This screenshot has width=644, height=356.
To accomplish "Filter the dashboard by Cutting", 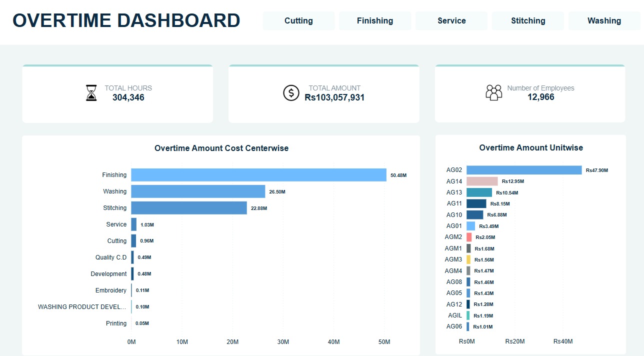I will pyautogui.click(x=298, y=20).
